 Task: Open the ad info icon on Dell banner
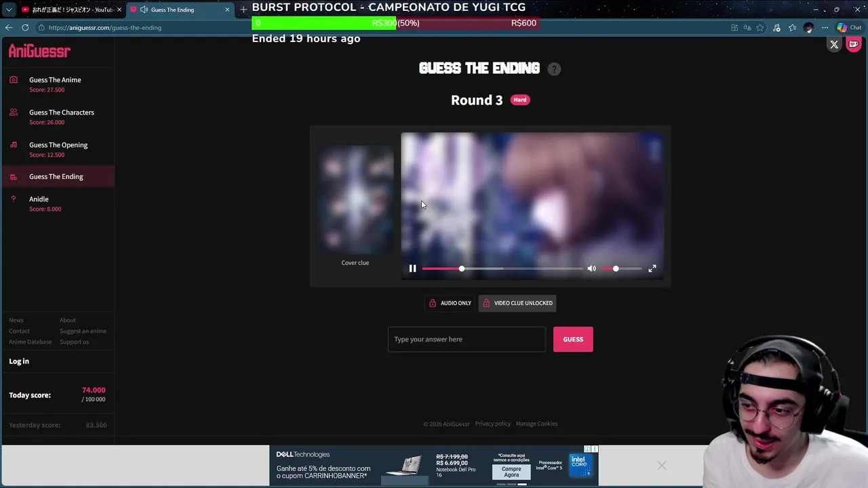click(x=588, y=449)
